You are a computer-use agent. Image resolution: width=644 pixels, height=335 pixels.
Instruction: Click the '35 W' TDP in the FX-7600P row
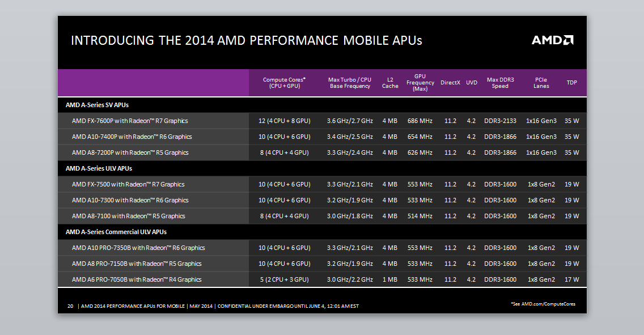click(x=571, y=121)
